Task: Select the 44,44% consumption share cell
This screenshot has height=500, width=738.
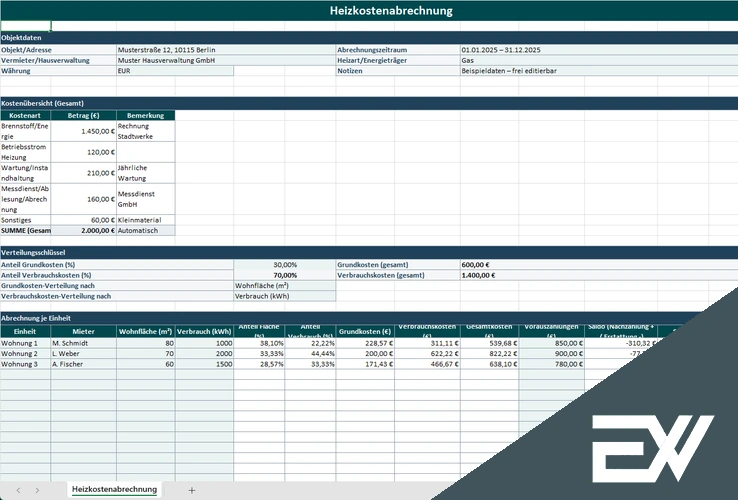Action: click(310, 354)
